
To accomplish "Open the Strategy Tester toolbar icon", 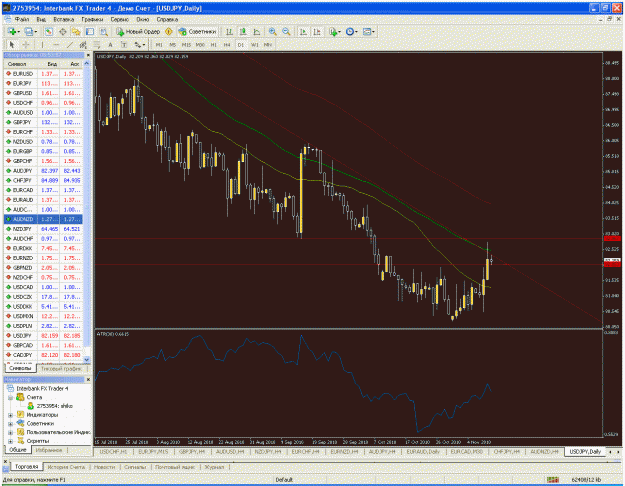I will (104, 31).
